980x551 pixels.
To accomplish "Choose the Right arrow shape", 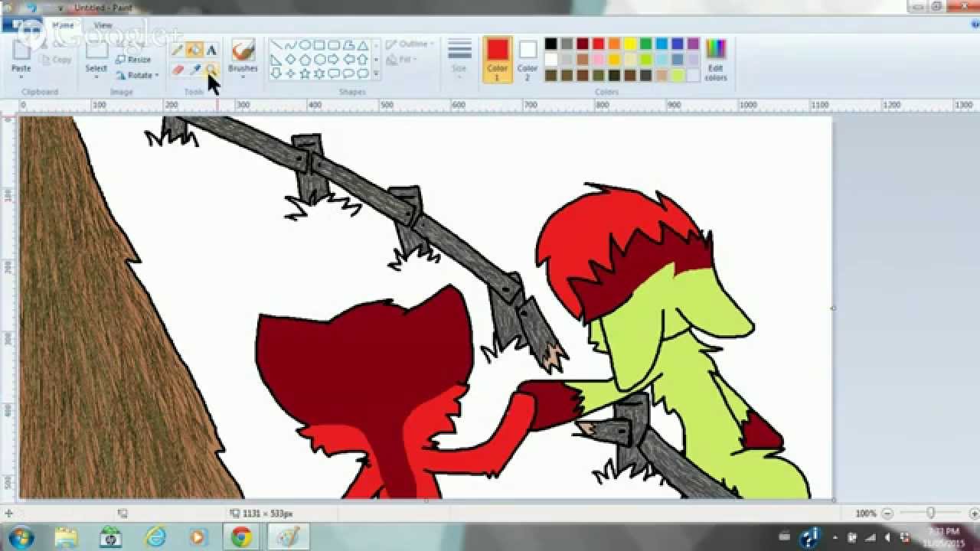I will pos(334,60).
